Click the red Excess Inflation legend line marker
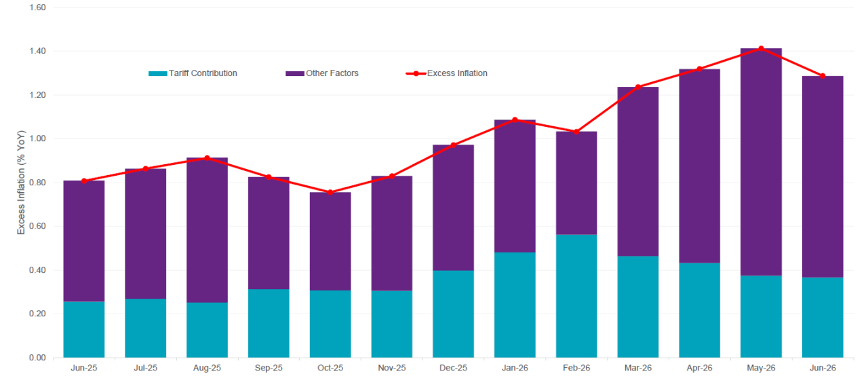The image size is (868, 378). (415, 73)
